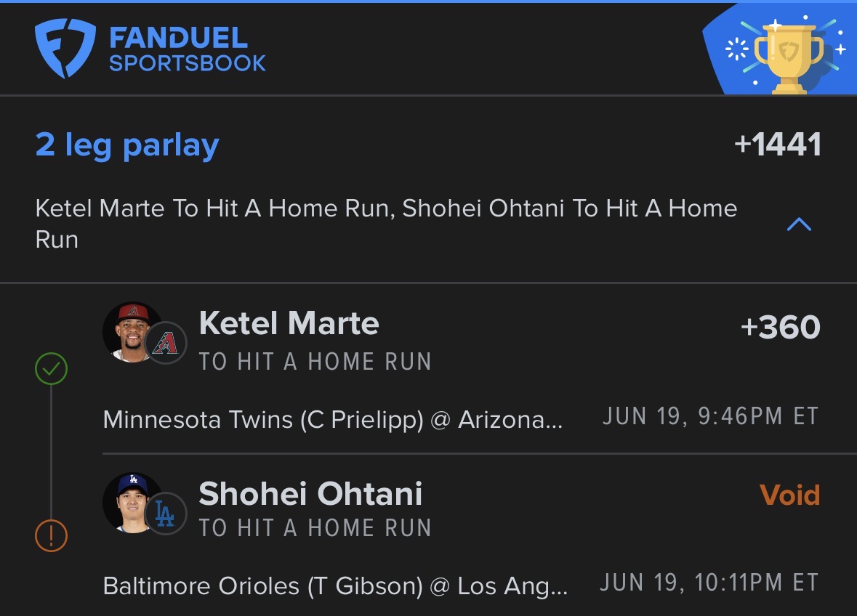The height and width of the screenshot is (616, 857).
Task: Open Ketel Marte player headshot
Action: click(x=131, y=332)
